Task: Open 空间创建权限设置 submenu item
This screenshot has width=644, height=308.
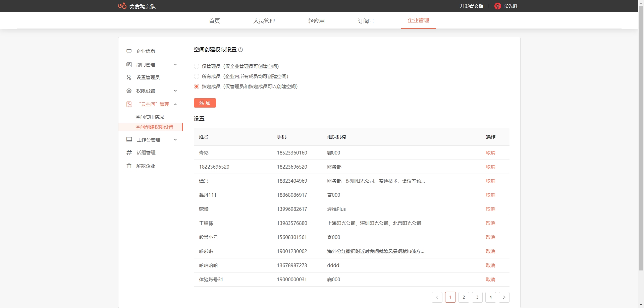Action: (x=154, y=127)
